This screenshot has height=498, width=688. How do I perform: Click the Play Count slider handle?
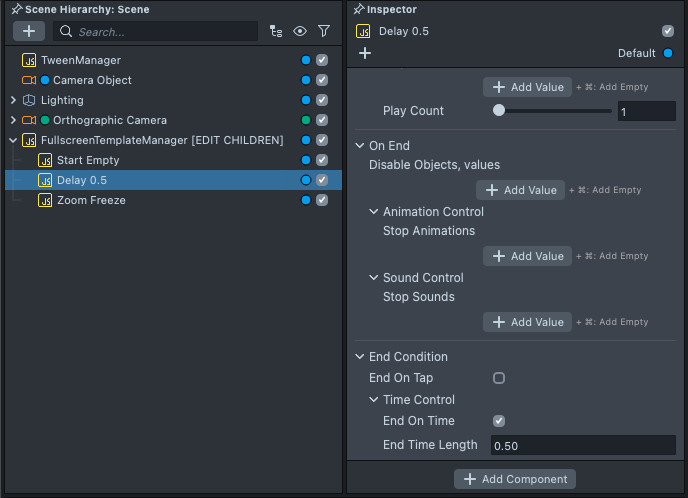coord(499,111)
